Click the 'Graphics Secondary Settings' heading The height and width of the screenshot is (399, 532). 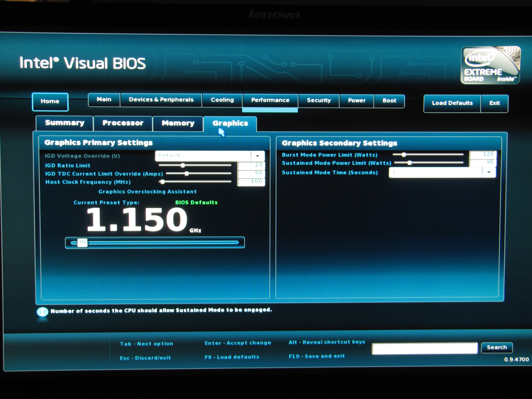coord(339,143)
